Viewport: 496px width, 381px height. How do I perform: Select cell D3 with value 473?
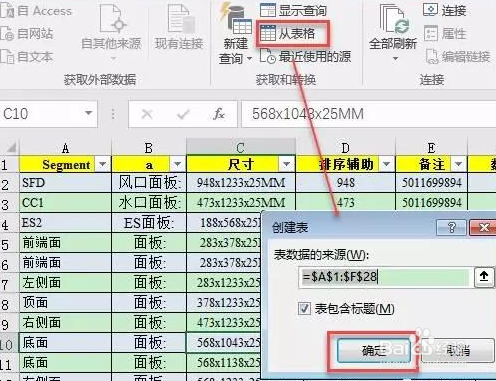(346, 203)
